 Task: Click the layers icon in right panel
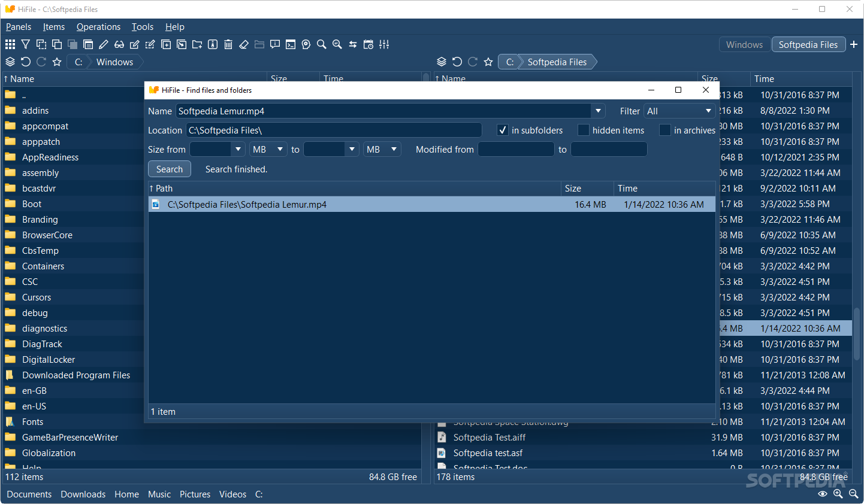click(442, 62)
